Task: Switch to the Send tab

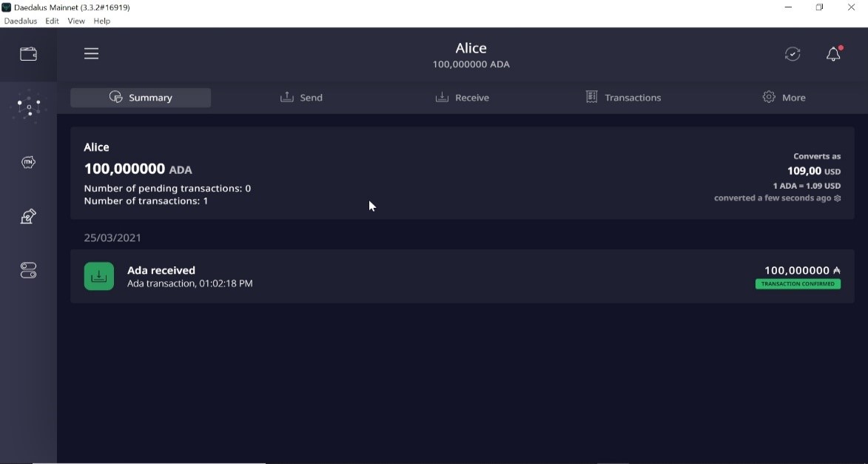Action: coord(301,98)
